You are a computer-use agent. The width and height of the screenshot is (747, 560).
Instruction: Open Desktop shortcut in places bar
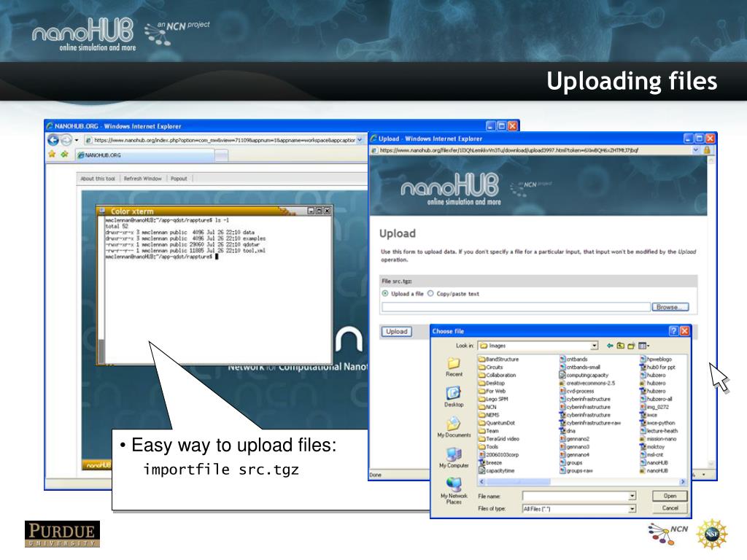pos(454,397)
